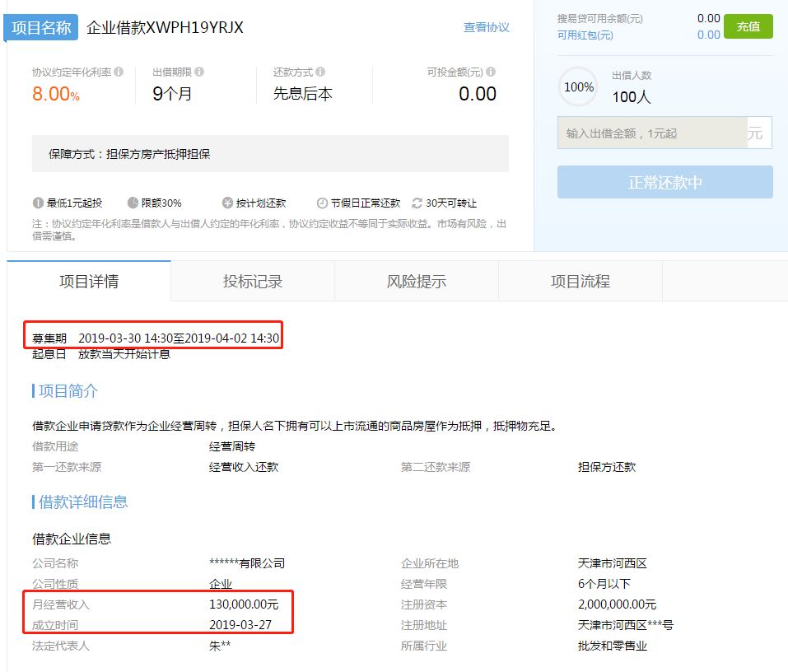Click info icon beside 还款方式

320,72
